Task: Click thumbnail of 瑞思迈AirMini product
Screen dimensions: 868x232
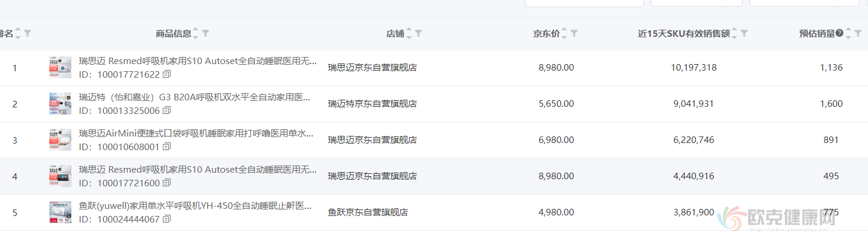Action: click(x=60, y=140)
